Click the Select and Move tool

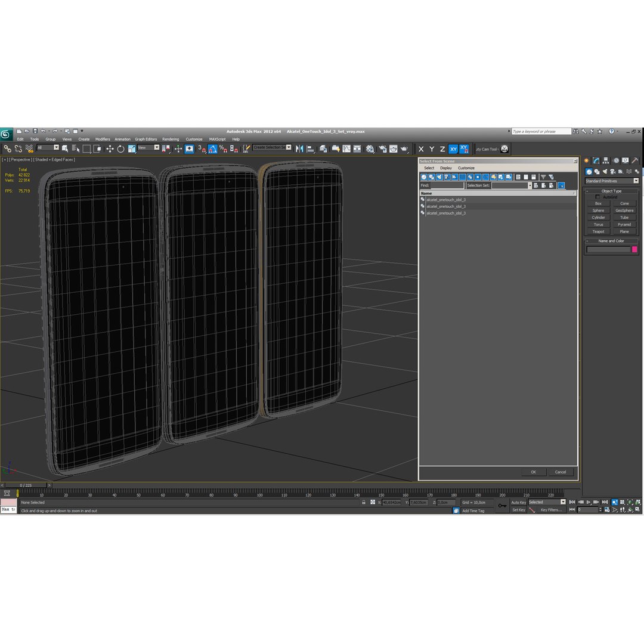pos(110,148)
